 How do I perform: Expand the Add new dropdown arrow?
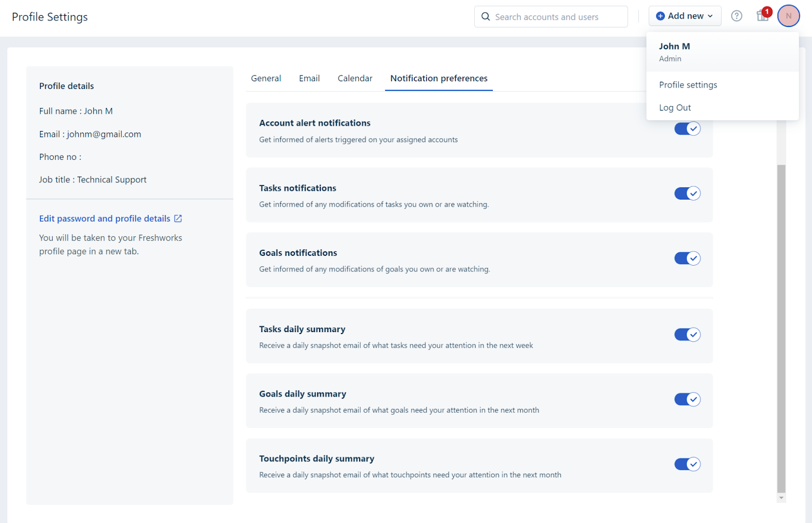click(710, 16)
